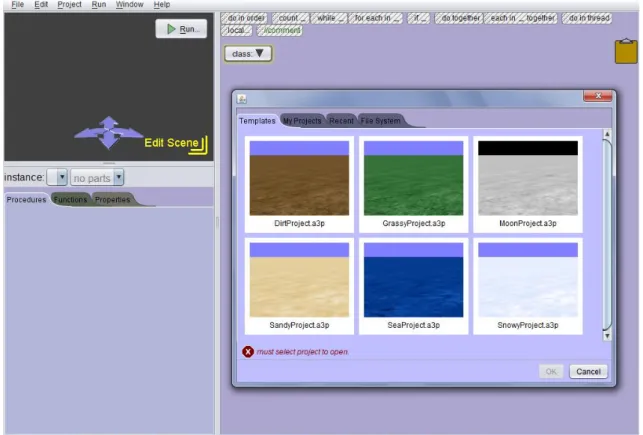The width and height of the screenshot is (643, 435).
Task: Open the Project menu
Action: (x=69, y=5)
